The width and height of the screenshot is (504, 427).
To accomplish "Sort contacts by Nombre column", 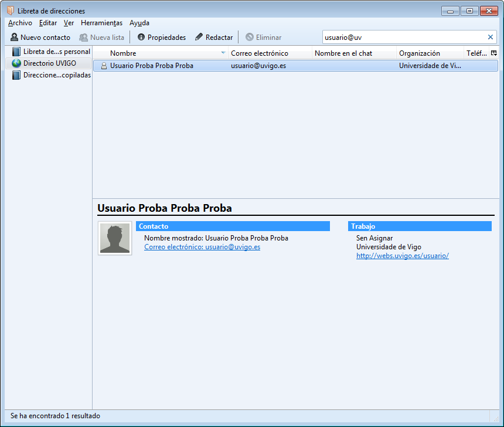I will pos(158,53).
